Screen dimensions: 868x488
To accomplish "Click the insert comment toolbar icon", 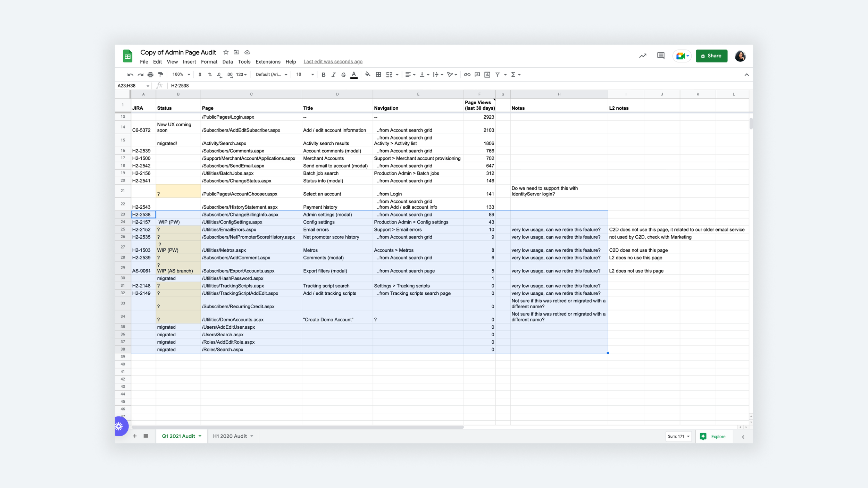I will pyautogui.click(x=477, y=75).
